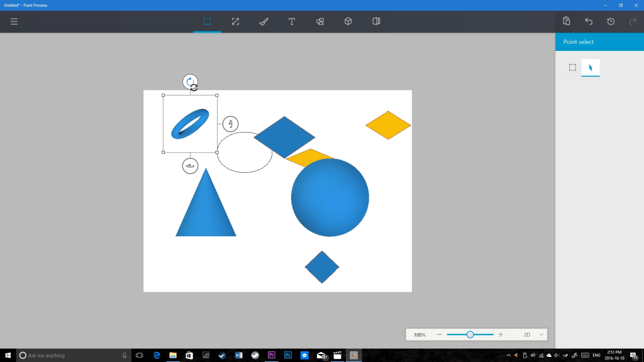Click the ENG language indicator
644x362 pixels.
tap(596, 356)
